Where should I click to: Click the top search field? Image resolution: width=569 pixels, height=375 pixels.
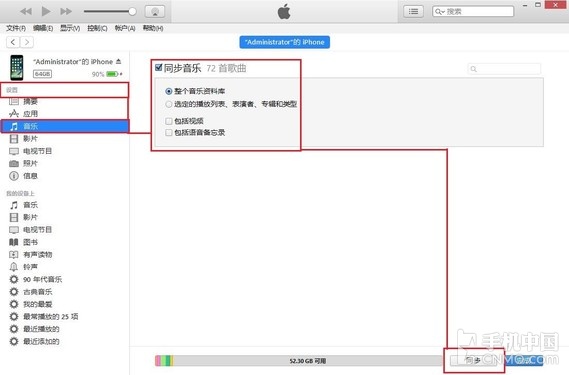(473, 12)
